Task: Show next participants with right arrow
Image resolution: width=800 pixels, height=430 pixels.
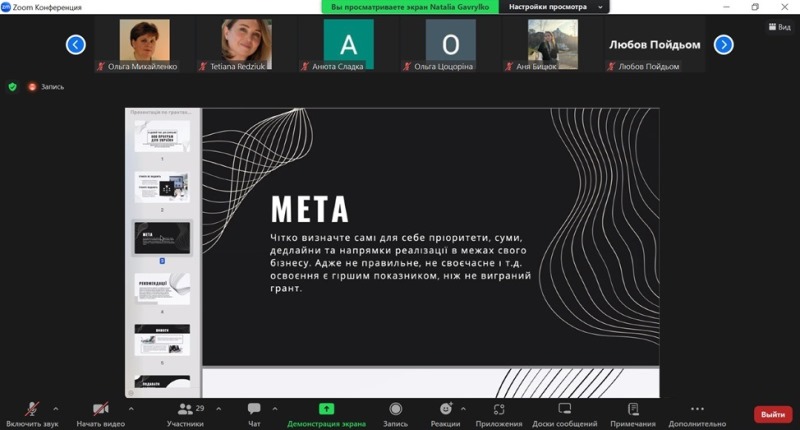Action: click(x=723, y=45)
